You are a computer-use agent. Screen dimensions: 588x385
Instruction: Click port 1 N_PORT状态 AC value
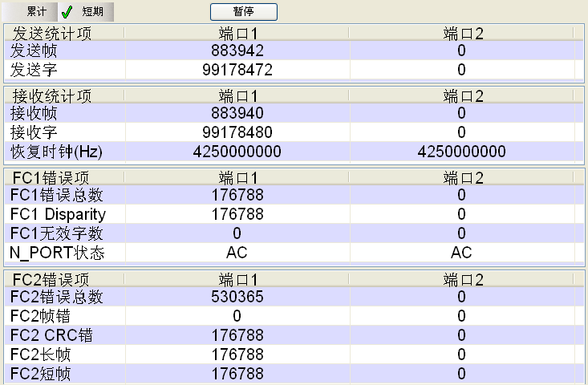(x=237, y=253)
